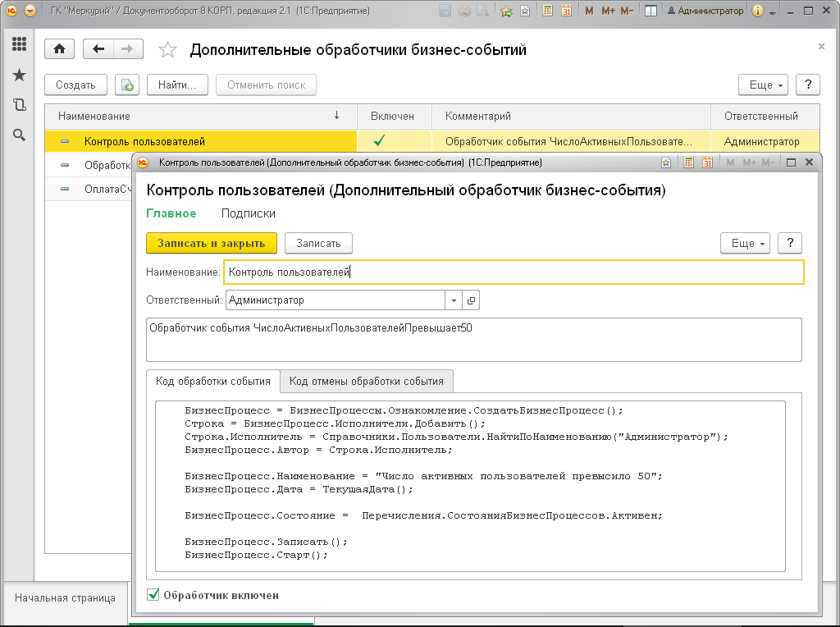
Task: Open Favorites star in left sidebar
Action: pos(20,75)
